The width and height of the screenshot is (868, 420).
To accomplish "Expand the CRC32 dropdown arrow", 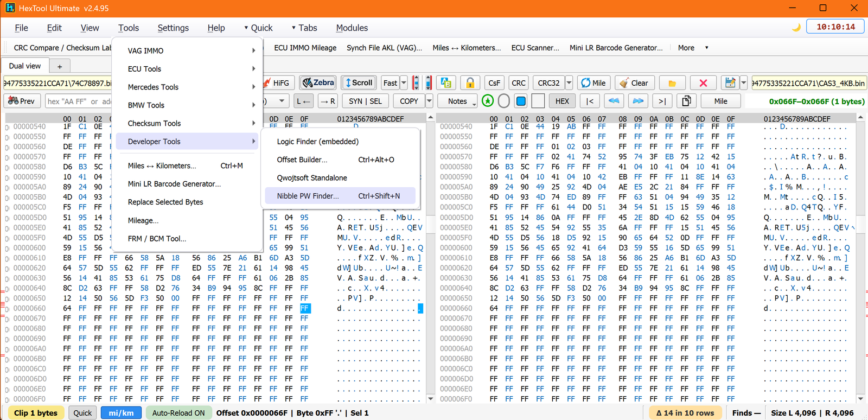I will (x=569, y=82).
